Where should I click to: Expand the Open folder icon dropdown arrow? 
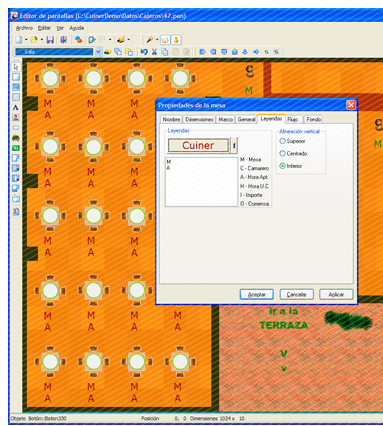coord(42,40)
